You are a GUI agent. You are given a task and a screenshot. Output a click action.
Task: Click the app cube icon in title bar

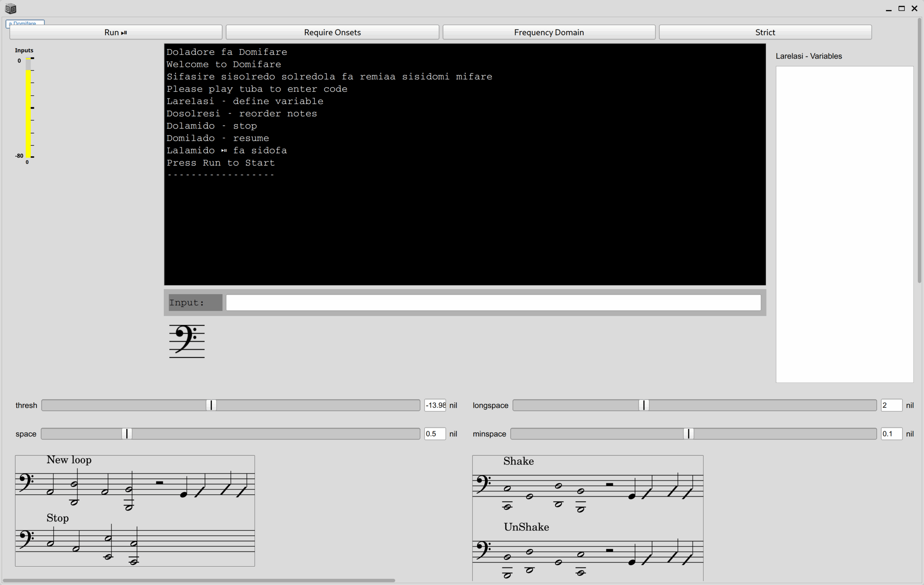11,8
